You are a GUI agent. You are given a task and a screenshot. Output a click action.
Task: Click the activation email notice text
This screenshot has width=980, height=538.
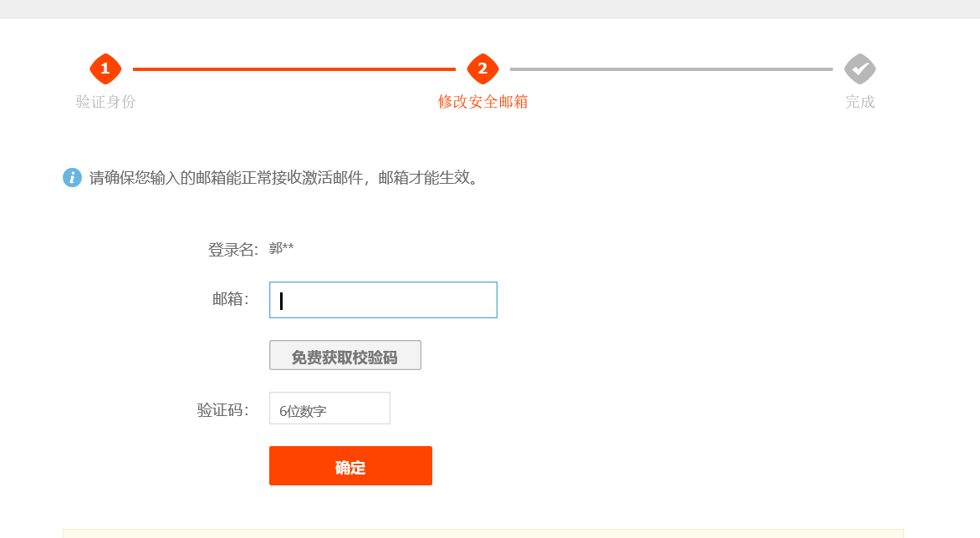point(284,178)
